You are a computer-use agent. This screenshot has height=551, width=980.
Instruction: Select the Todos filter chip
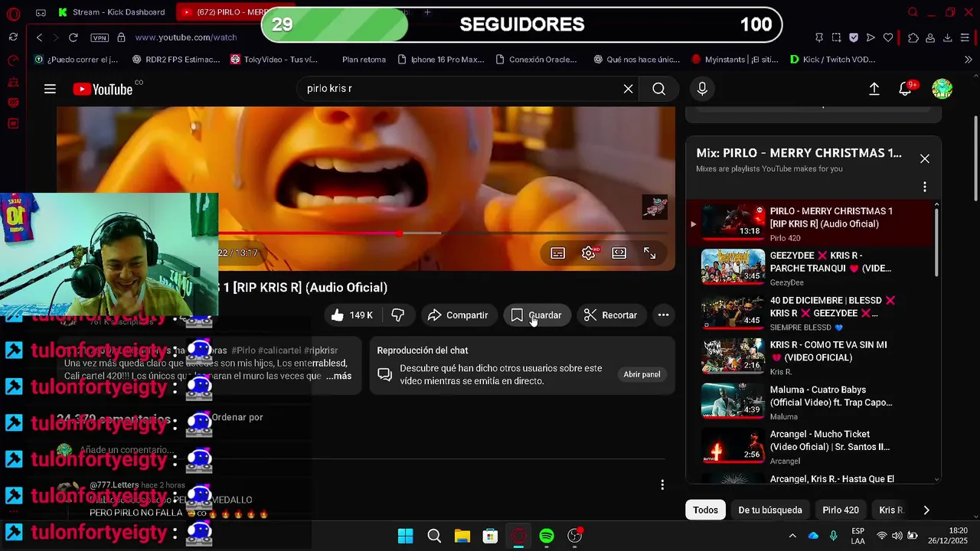click(705, 510)
